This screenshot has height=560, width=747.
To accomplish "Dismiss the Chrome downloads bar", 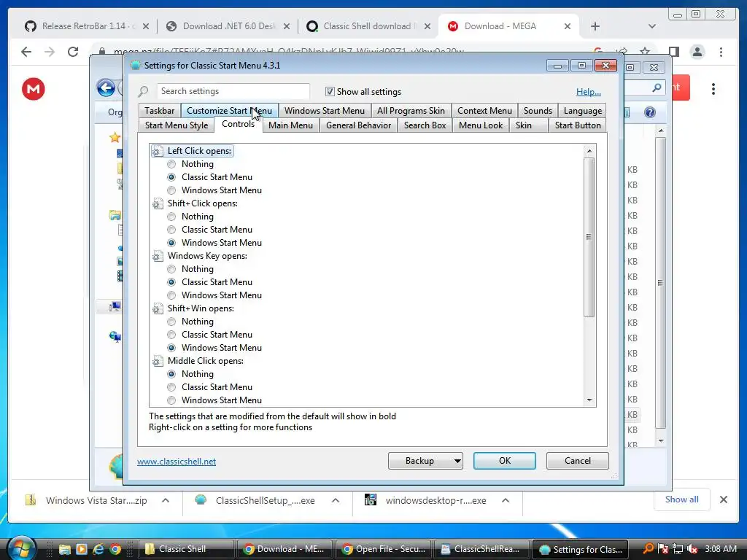I will (723, 499).
